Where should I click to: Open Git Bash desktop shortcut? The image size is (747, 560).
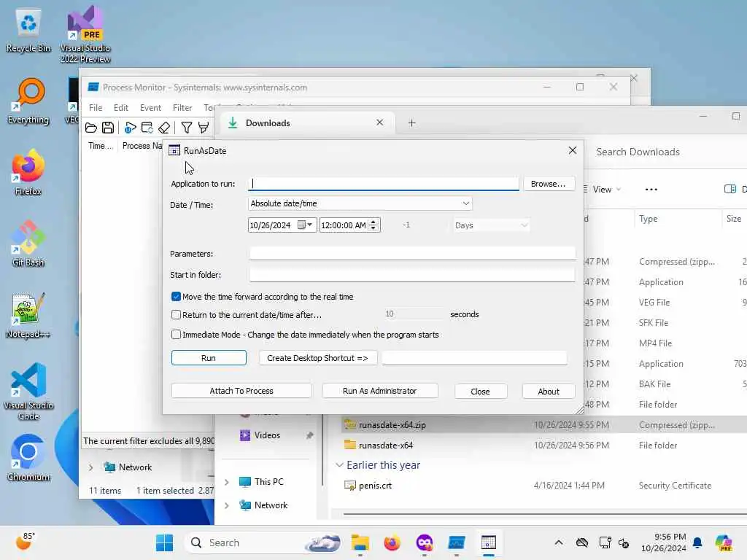[28, 244]
